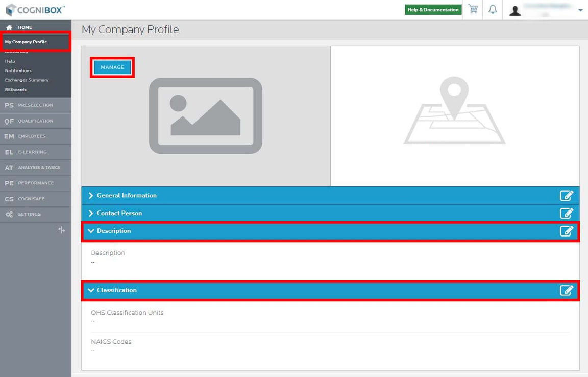Click the sidebar collapse arrows icon
Screen dimensions: 588x377
coord(62,230)
